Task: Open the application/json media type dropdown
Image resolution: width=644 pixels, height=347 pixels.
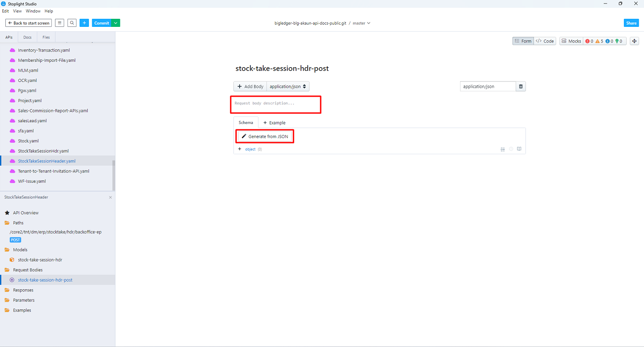Action: [x=288, y=86]
